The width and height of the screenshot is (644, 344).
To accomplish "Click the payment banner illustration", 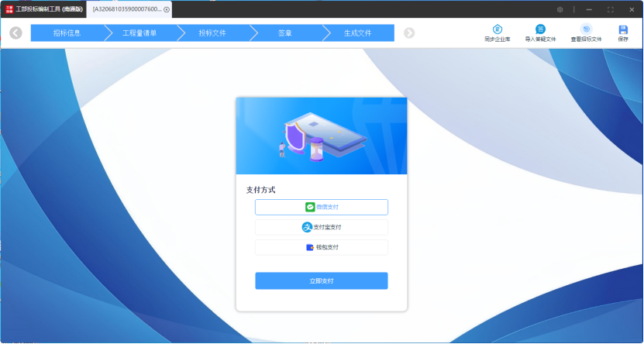I will pos(322,136).
